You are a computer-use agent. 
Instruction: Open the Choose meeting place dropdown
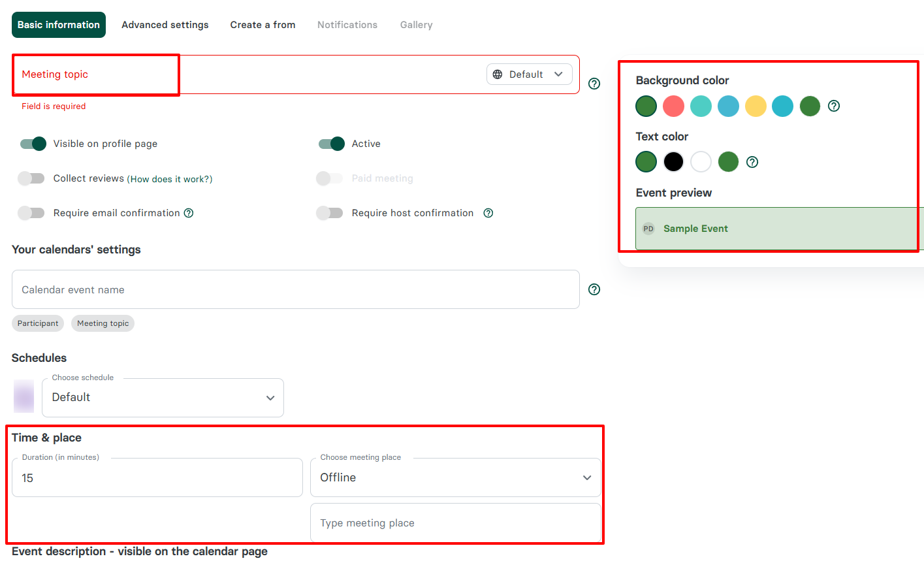(455, 477)
